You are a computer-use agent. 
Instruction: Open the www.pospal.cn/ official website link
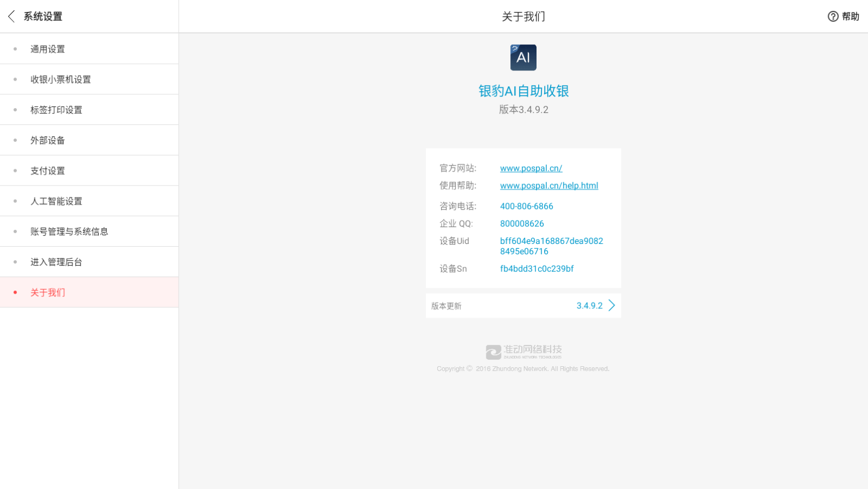coord(531,168)
